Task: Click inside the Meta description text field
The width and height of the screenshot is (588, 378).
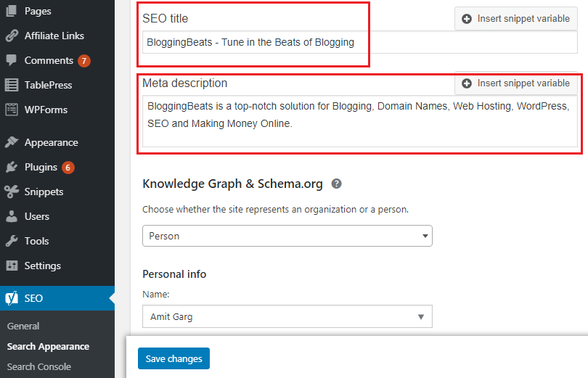Action: click(x=360, y=121)
